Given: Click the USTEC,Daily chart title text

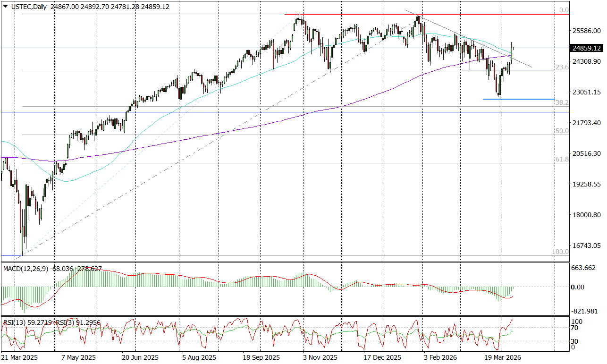Looking at the screenshot, I should pos(28,7).
